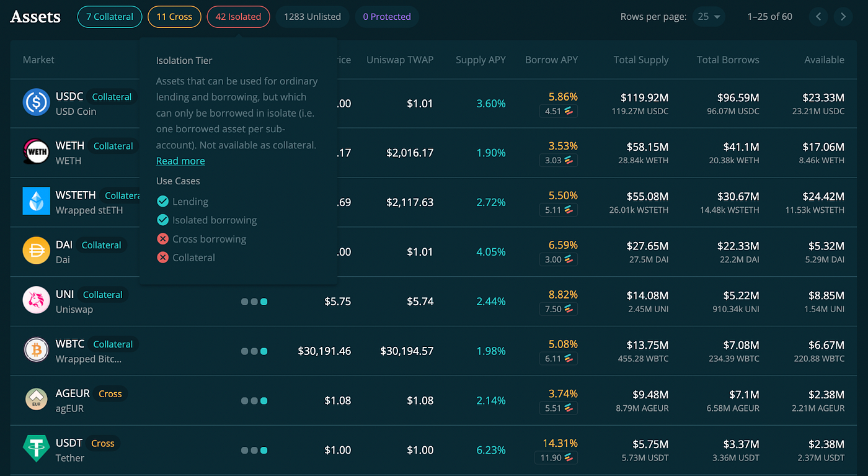This screenshot has width=868, height=476.
Task: Sort by Uniswap TWAP column
Action: [400, 60]
